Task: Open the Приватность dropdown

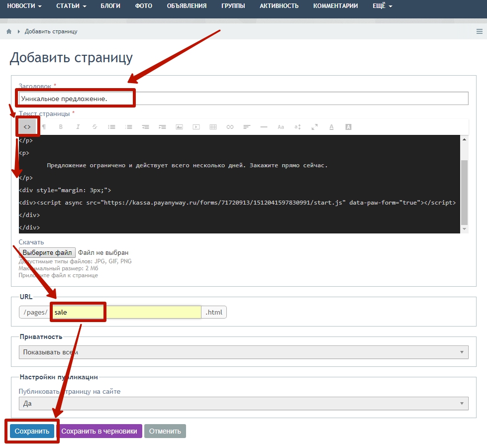Action: coord(244,352)
